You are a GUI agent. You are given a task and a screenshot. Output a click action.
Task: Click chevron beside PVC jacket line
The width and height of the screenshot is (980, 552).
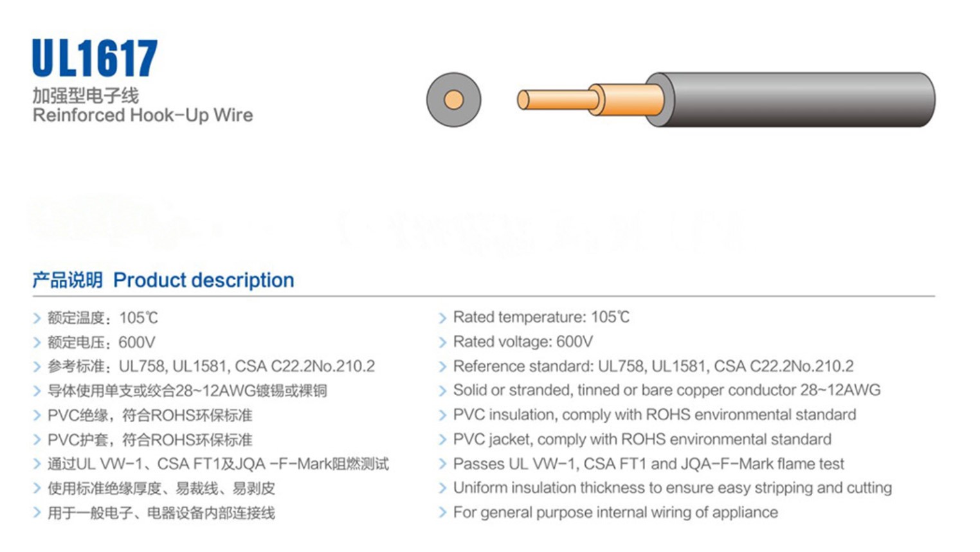click(442, 440)
